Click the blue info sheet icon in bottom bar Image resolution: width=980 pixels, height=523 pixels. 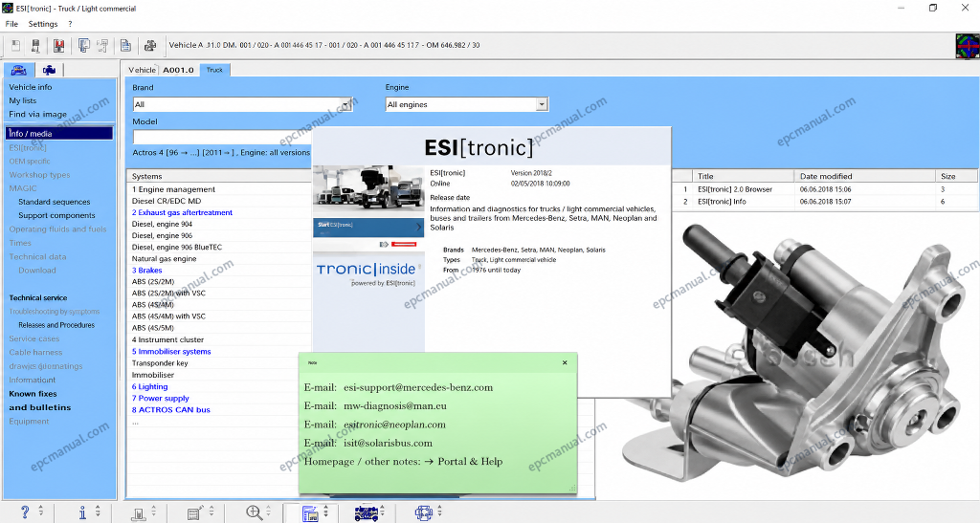[x=310, y=513]
